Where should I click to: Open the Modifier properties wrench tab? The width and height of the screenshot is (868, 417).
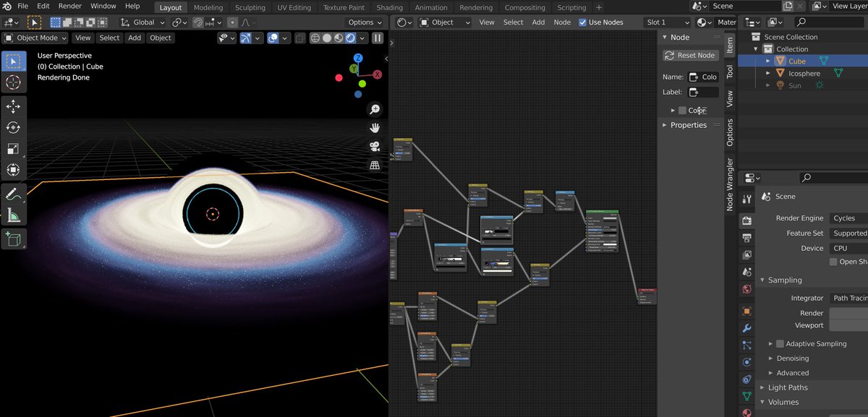coord(747,328)
